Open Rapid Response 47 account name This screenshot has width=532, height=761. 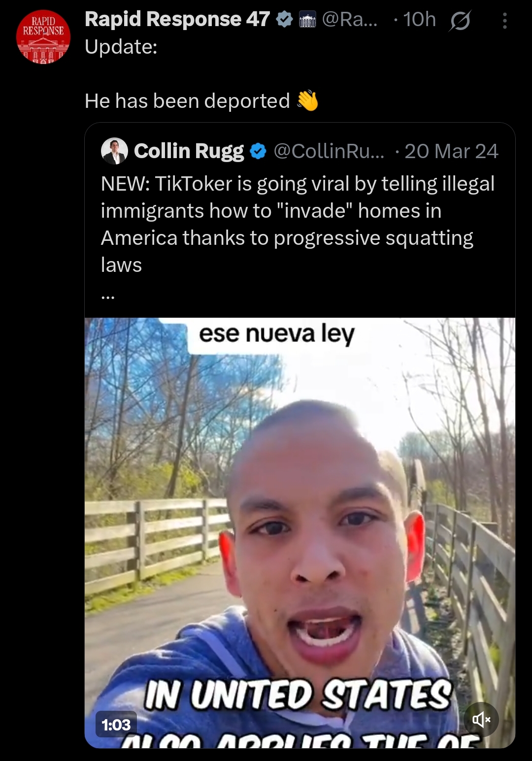177,19
